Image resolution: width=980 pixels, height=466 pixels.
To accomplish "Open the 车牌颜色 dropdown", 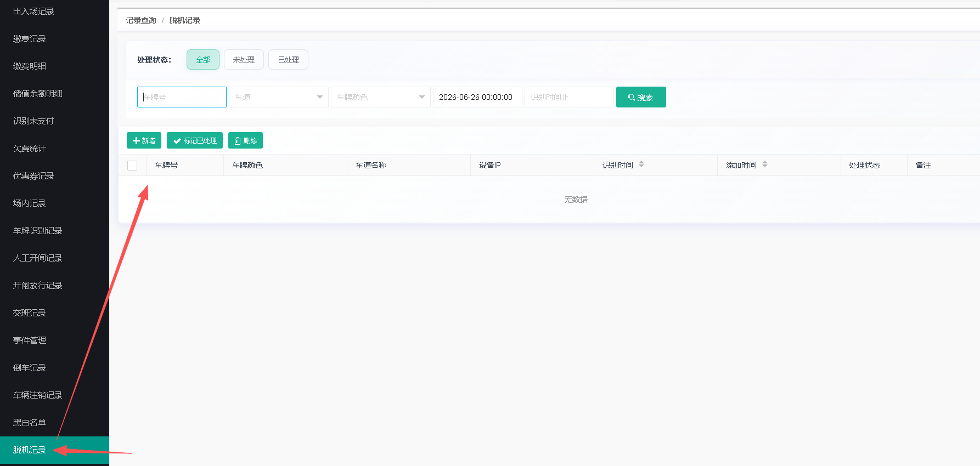I will point(381,97).
